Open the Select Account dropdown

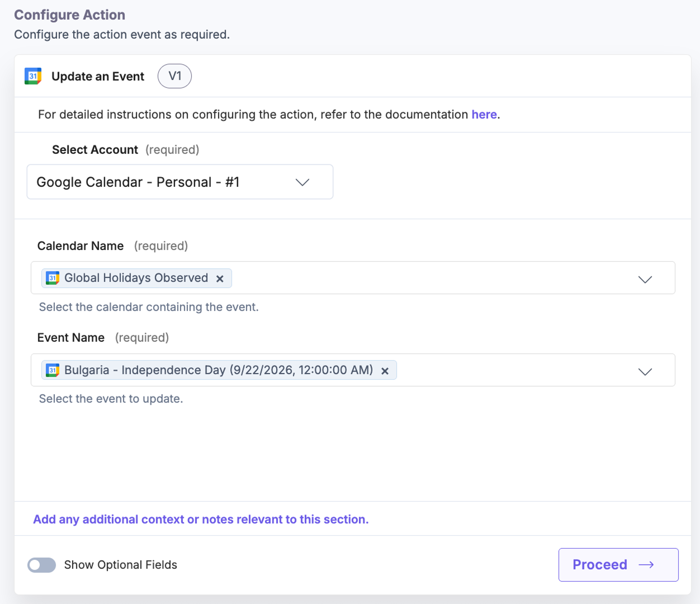[180, 182]
